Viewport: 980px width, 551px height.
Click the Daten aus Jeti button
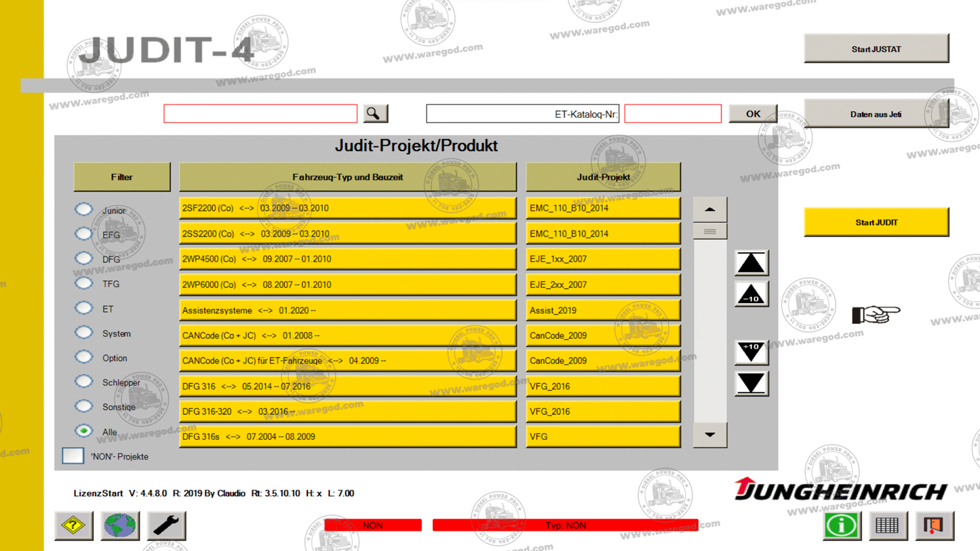pos(876,114)
